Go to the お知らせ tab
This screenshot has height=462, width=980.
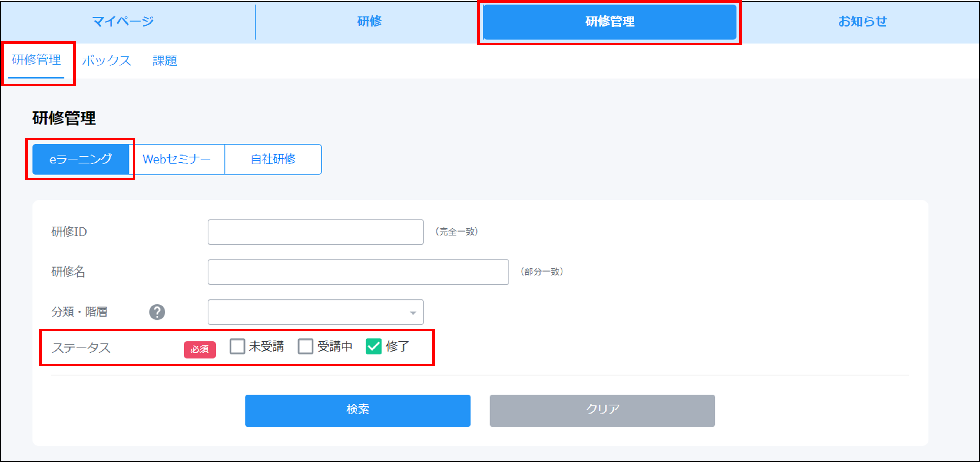coord(862,21)
